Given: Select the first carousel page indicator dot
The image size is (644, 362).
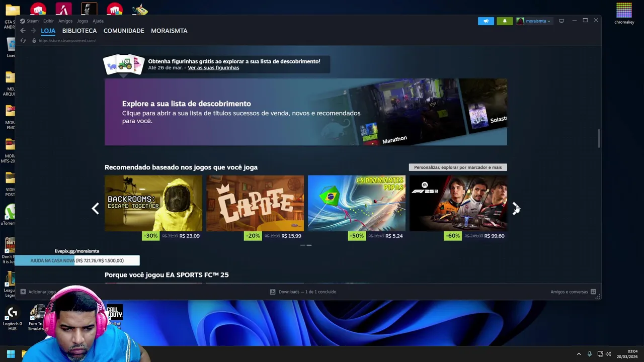Looking at the screenshot, I should tap(302, 245).
